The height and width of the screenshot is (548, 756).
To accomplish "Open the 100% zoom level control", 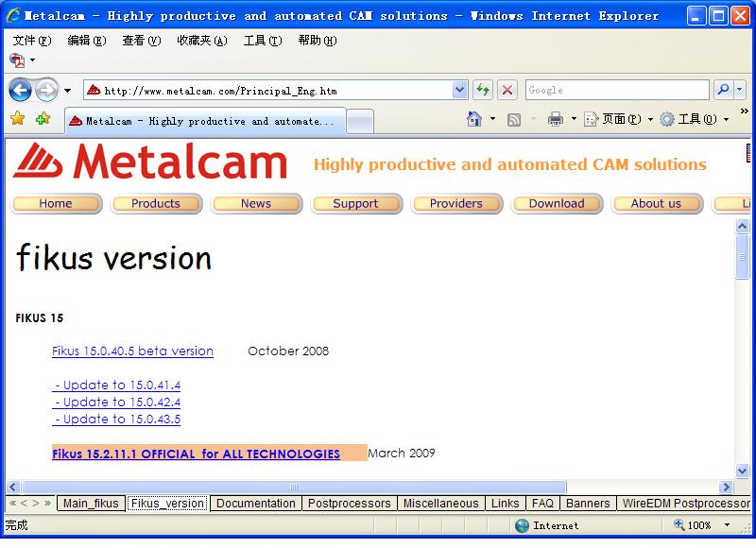I will coord(701,525).
